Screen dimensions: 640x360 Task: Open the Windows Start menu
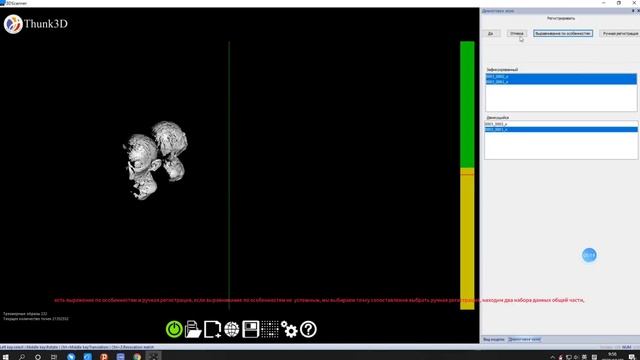click(5, 357)
